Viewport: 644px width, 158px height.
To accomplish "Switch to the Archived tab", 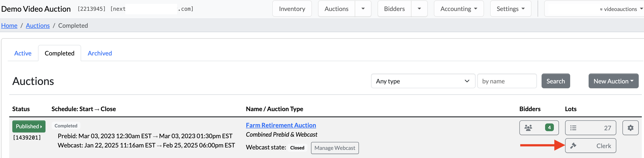I will pos(100,53).
